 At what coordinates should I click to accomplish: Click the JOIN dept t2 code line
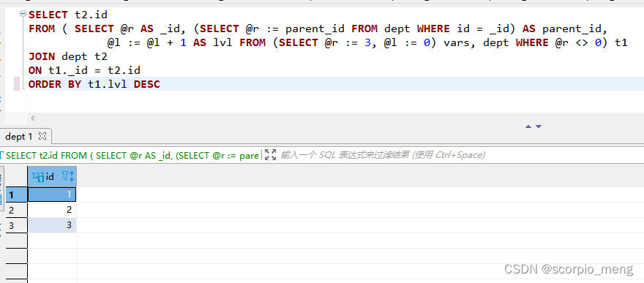click(68, 56)
